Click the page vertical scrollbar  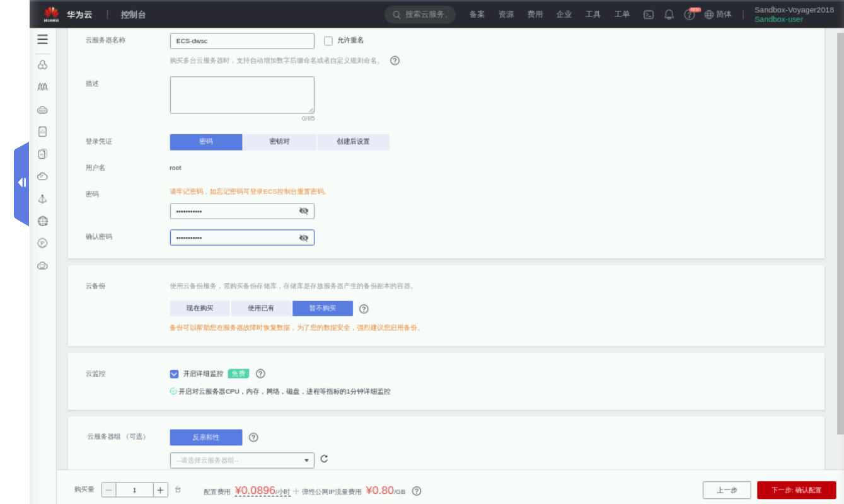(x=840, y=233)
